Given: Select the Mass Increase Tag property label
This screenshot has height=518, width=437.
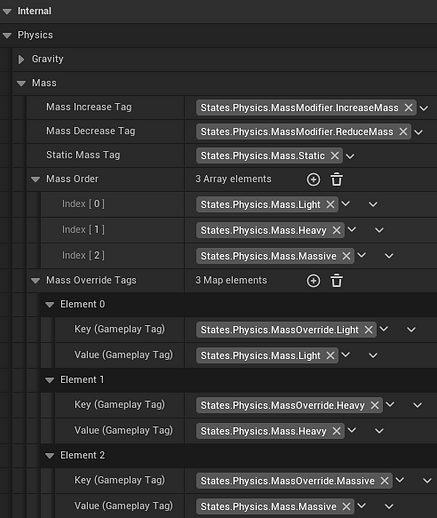Looking at the screenshot, I should tap(89, 107).
